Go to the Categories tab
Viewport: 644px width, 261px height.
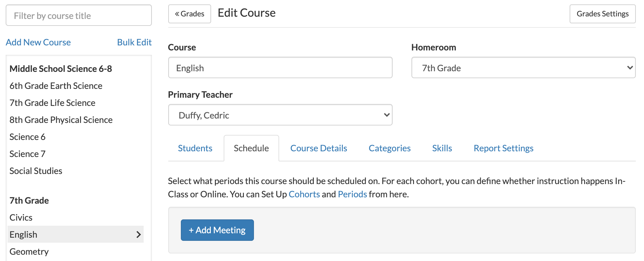[x=389, y=148]
